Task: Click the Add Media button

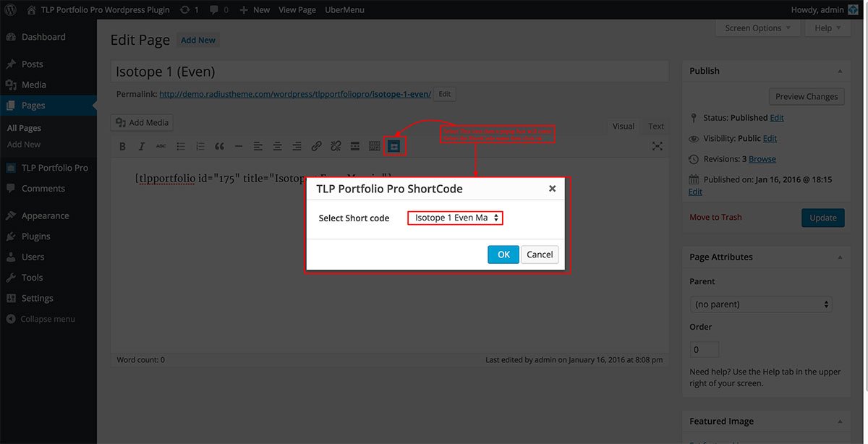Action: [142, 123]
